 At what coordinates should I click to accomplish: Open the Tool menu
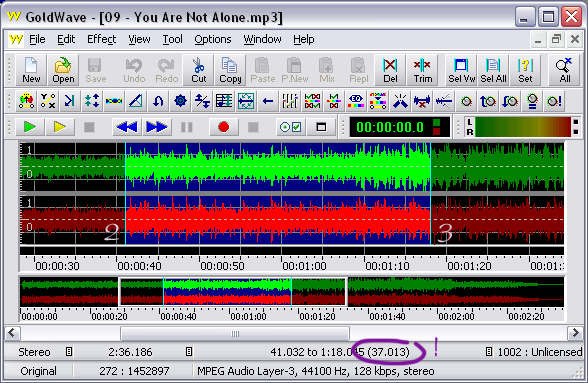coord(172,39)
